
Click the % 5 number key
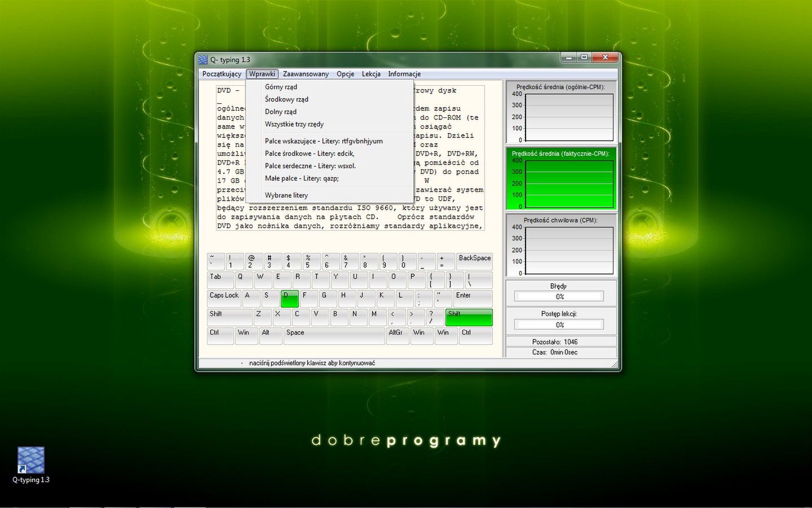[x=311, y=261]
